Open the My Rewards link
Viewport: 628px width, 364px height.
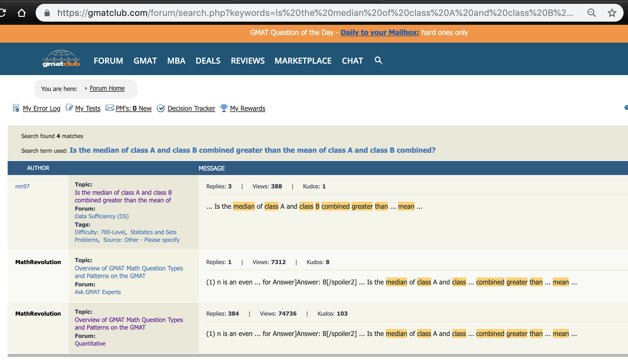click(x=247, y=108)
